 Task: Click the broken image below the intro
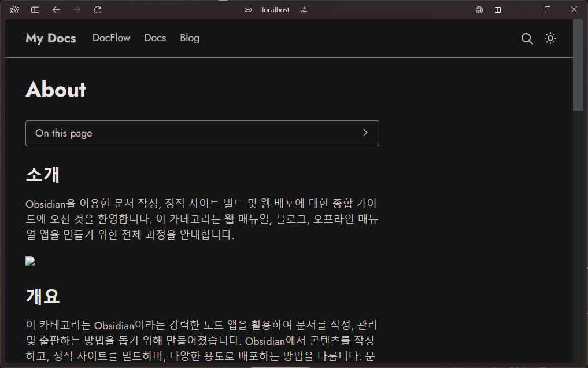coord(31,262)
